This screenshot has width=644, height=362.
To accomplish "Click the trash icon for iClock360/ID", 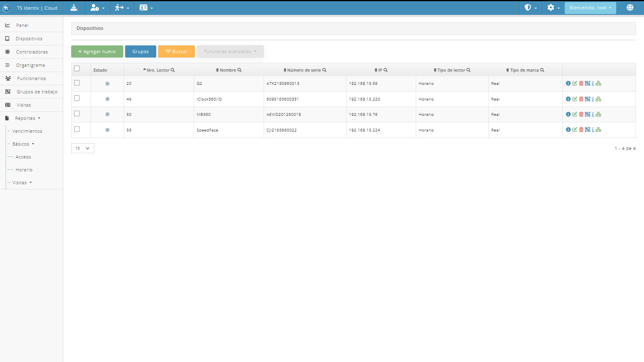I will point(581,99).
